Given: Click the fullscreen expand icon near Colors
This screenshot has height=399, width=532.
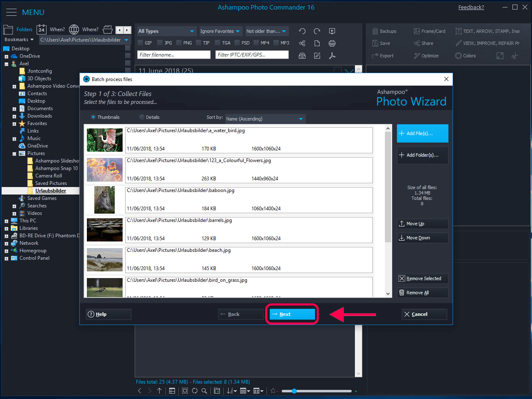Looking at the screenshot, I should point(500,56).
